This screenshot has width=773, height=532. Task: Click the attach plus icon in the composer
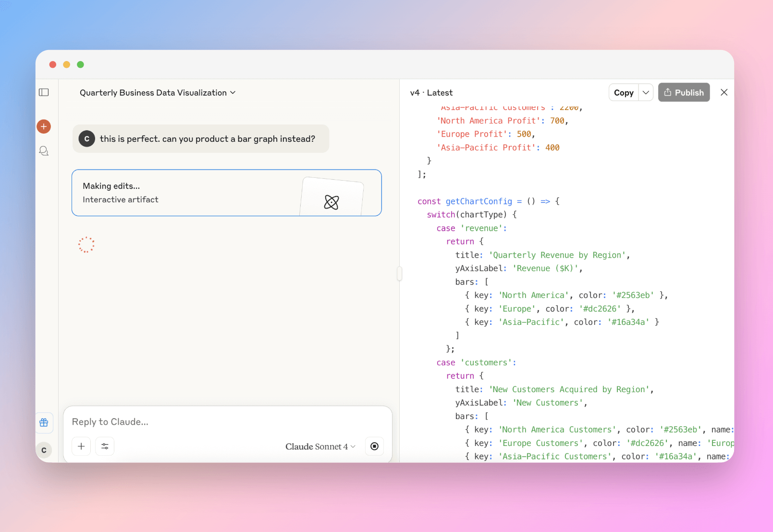point(81,446)
